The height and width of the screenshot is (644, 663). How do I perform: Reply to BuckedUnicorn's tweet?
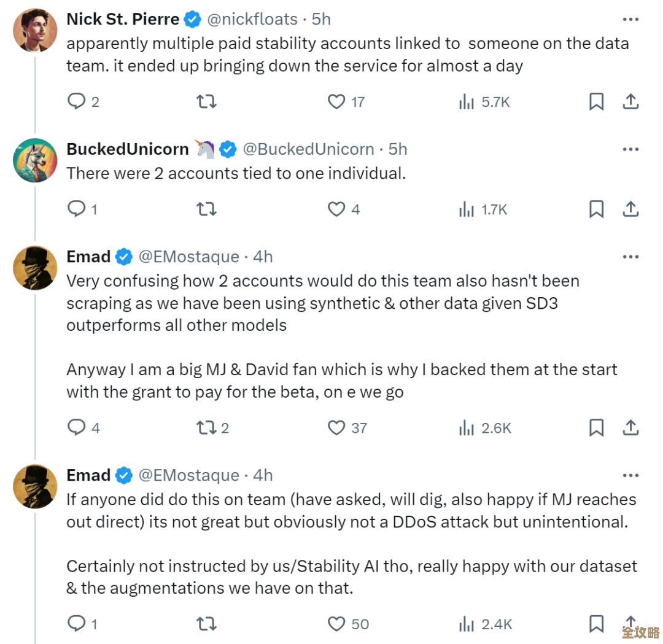(x=76, y=209)
